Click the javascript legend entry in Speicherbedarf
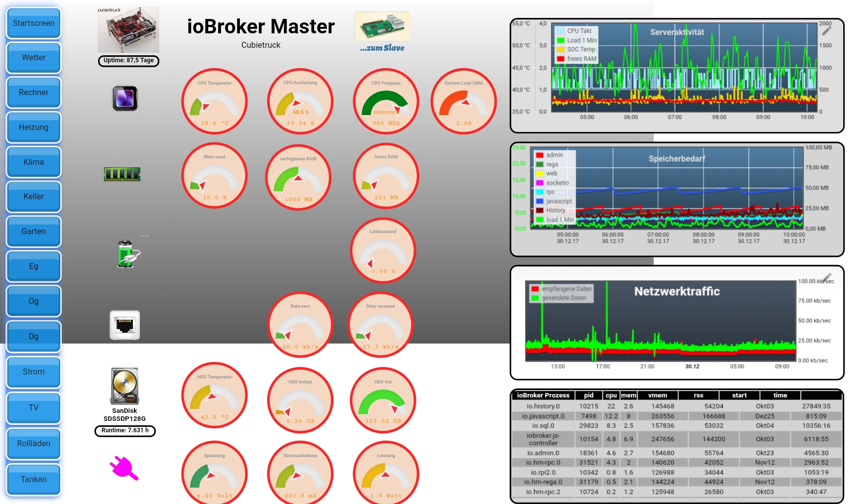 pyautogui.click(x=554, y=201)
